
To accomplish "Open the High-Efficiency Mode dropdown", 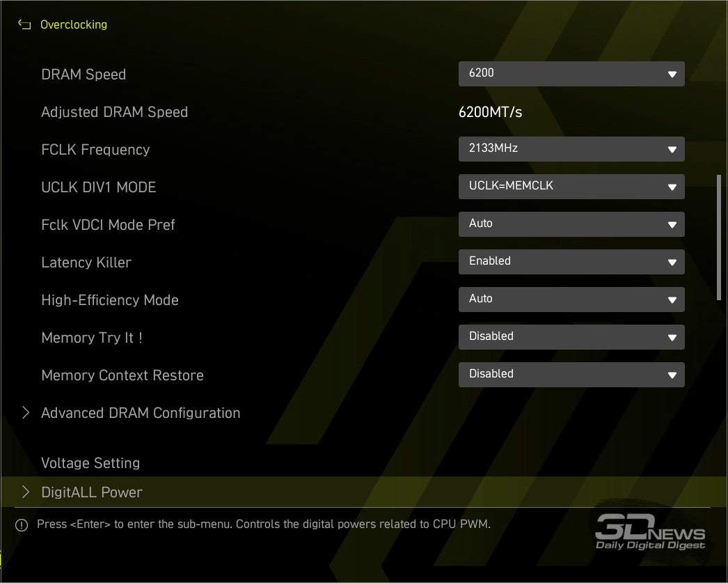I will 571,300.
